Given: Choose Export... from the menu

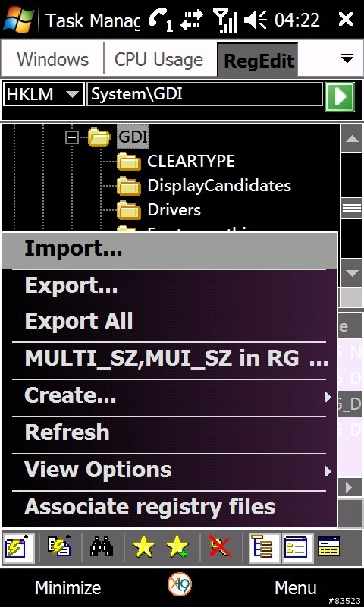Looking at the screenshot, I should (x=169, y=286).
